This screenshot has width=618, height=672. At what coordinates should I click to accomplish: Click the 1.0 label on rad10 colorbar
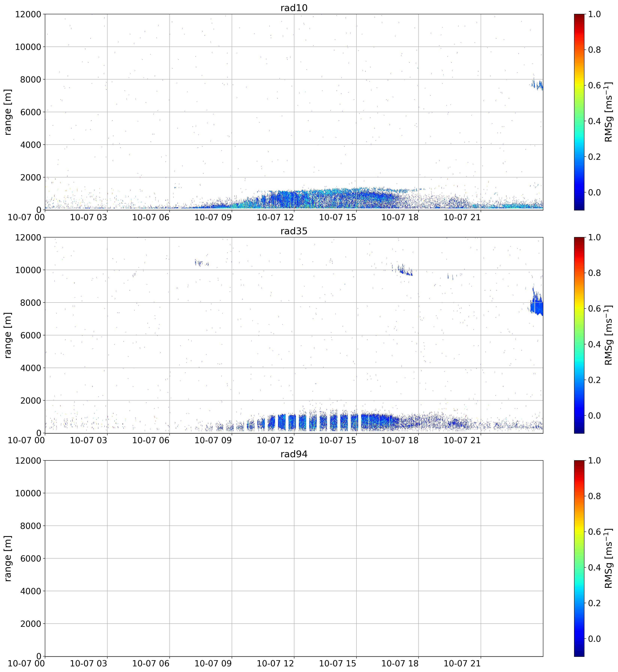tap(595, 14)
